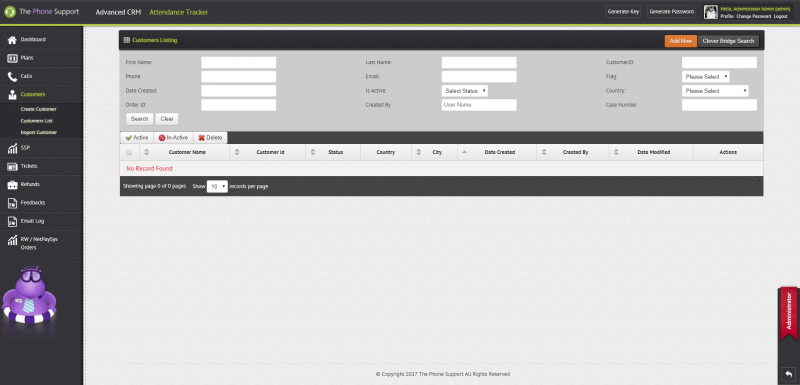Open the Calls phone icon
Viewport: 800px width, 385px height.
coord(12,76)
